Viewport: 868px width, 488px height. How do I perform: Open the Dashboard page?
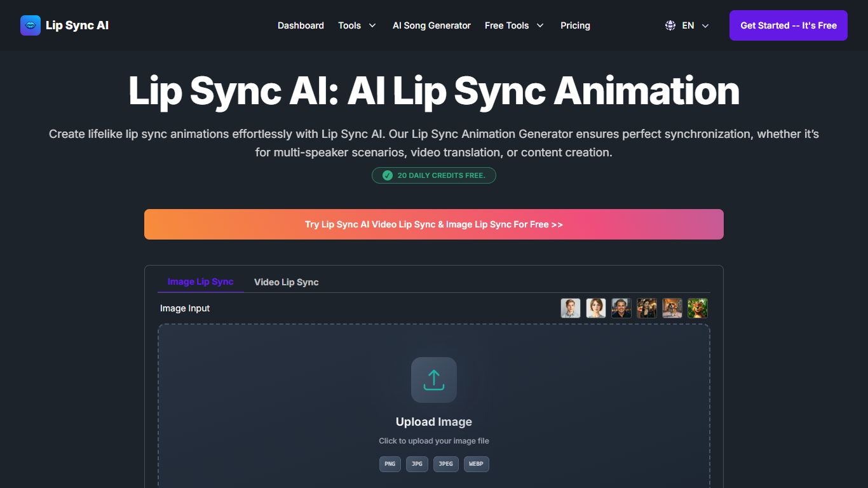(301, 25)
